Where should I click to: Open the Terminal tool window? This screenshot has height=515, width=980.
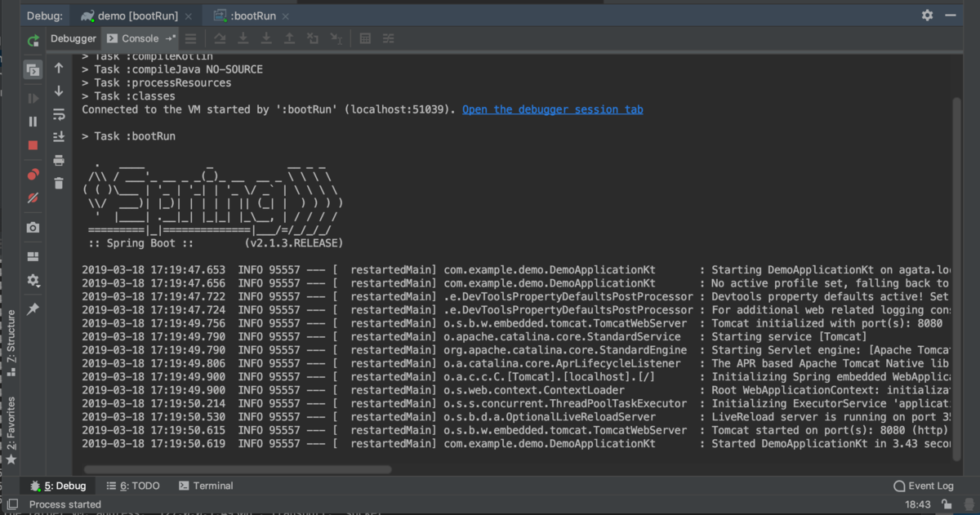205,486
